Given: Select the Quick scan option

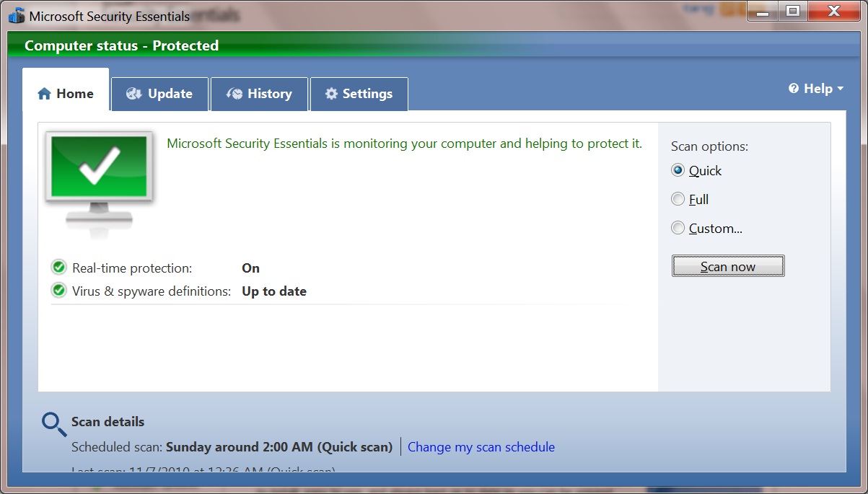Looking at the screenshot, I should [678, 170].
